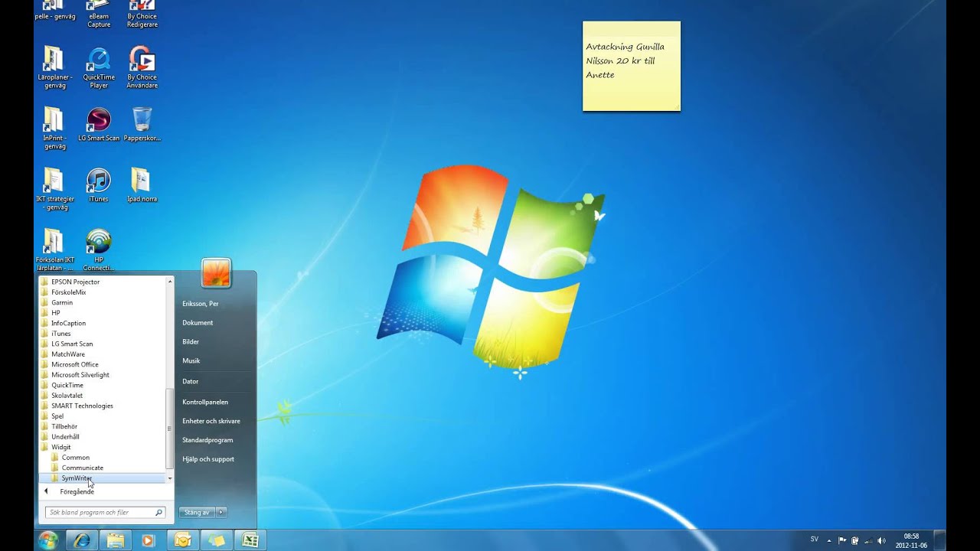Select the QuickTime Player desktop icon

coord(99,68)
